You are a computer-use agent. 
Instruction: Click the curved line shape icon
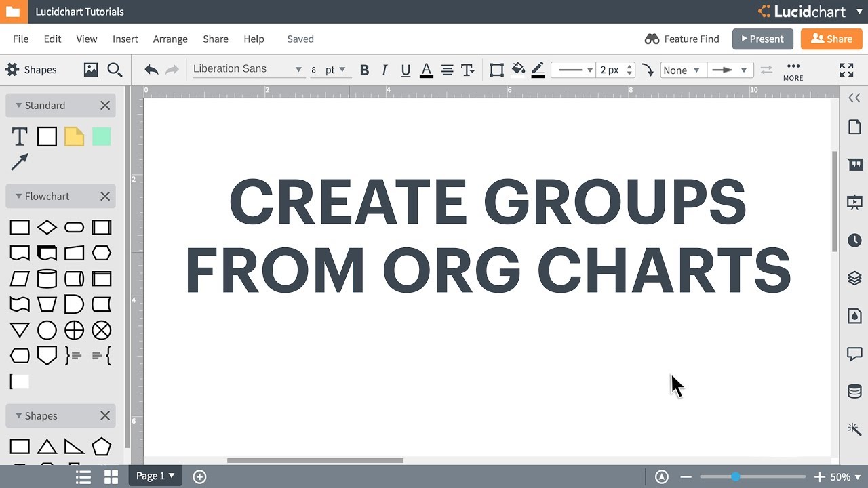tap(648, 70)
